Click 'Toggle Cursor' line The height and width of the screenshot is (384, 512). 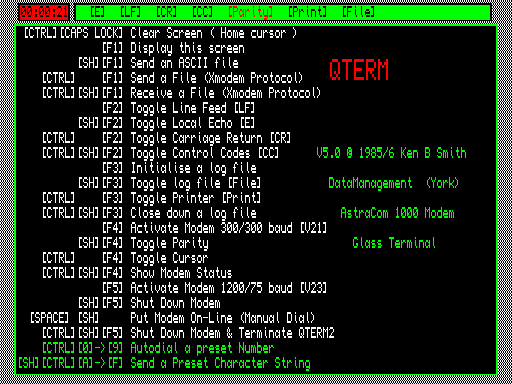(x=169, y=259)
